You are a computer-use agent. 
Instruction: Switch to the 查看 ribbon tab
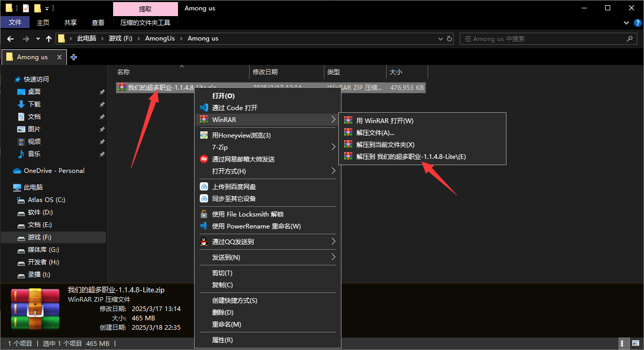click(x=98, y=22)
